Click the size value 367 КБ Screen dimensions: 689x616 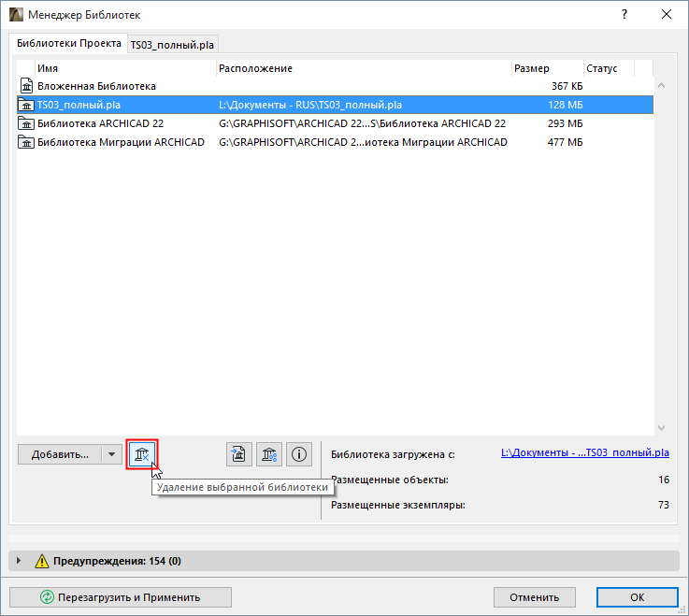[x=567, y=86]
